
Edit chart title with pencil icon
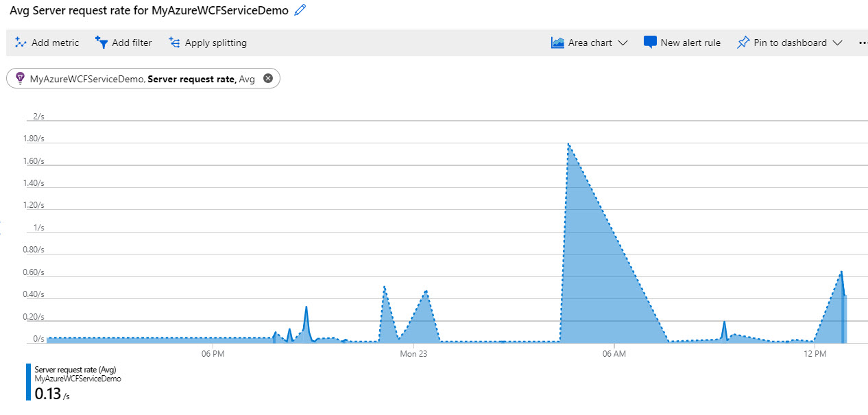pos(300,10)
